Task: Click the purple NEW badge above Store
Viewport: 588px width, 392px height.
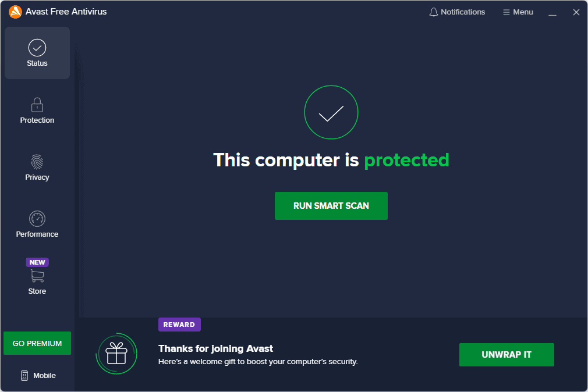Action: click(37, 262)
